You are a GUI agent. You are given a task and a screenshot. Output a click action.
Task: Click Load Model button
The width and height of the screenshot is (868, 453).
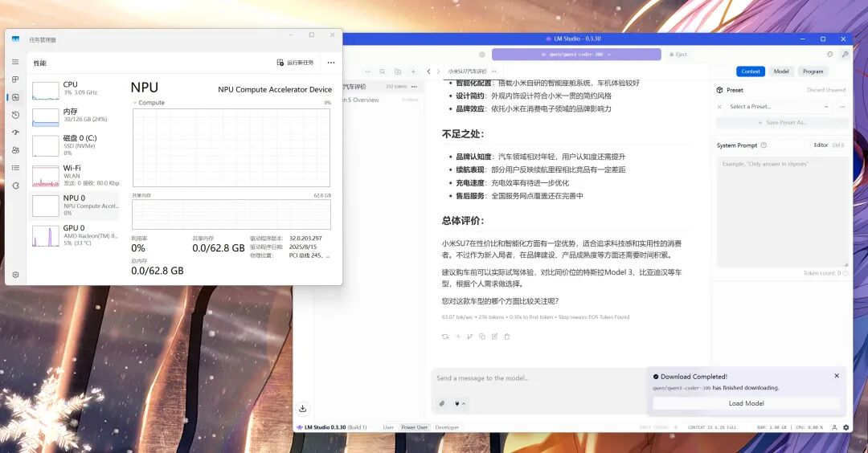click(x=746, y=403)
